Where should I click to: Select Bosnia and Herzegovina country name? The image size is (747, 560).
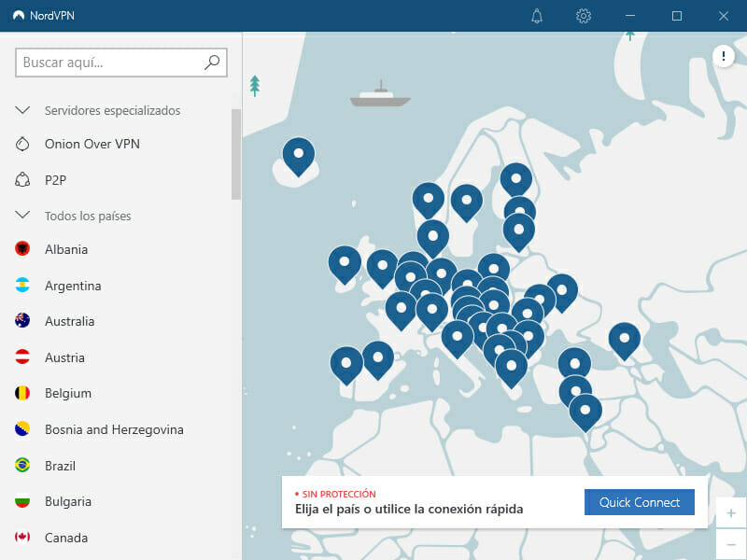pyautogui.click(x=114, y=429)
